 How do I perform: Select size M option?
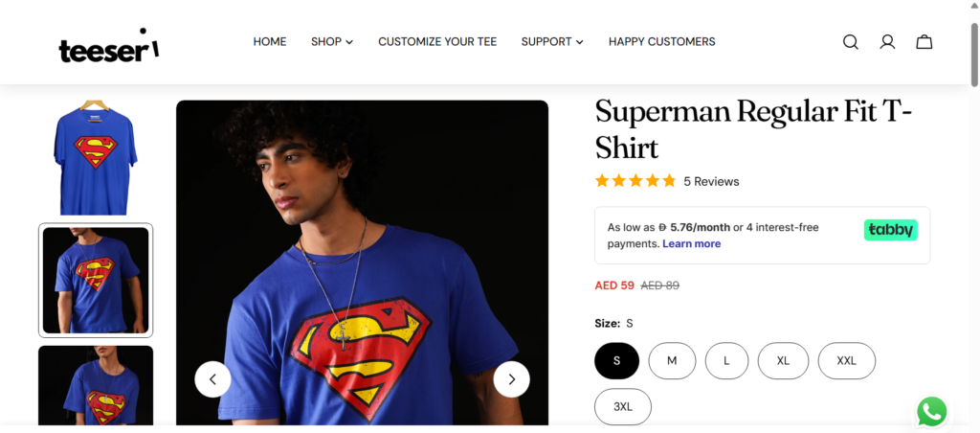click(x=672, y=361)
